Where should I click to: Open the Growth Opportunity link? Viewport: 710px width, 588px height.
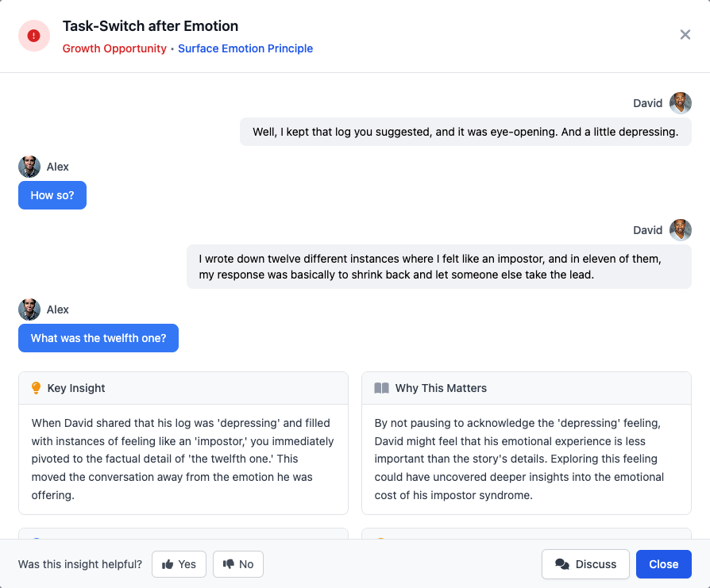[114, 48]
